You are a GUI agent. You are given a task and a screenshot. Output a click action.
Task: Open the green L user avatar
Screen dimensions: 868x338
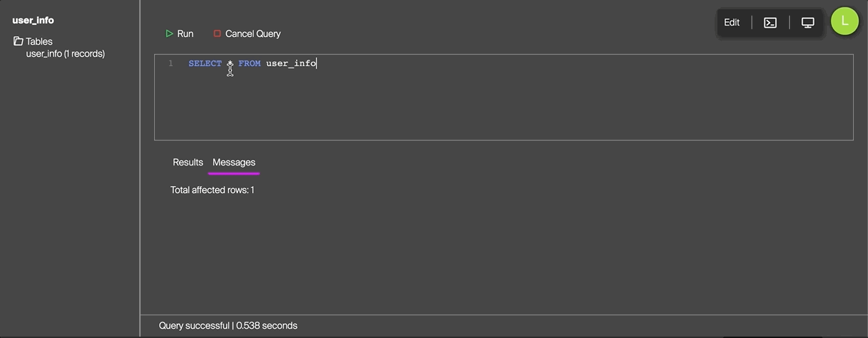[x=845, y=21]
